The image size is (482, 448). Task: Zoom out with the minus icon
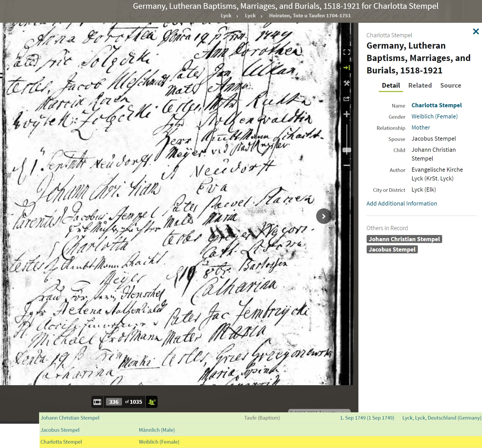(x=346, y=165)
